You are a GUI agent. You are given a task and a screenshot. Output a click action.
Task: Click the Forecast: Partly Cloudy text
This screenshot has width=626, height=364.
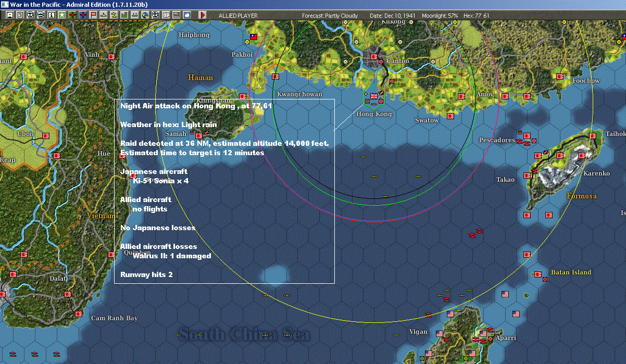[x=330, y=16]
